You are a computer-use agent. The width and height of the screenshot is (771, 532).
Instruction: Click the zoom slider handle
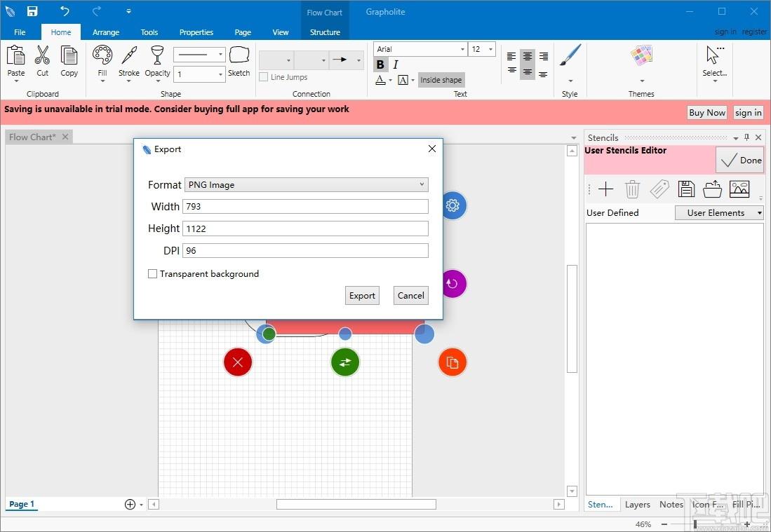coord(695,524)
